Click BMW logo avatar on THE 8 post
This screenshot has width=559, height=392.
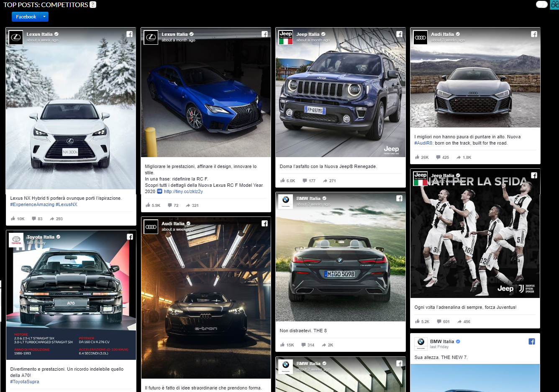pyautogui.click(x=286, y=202)
